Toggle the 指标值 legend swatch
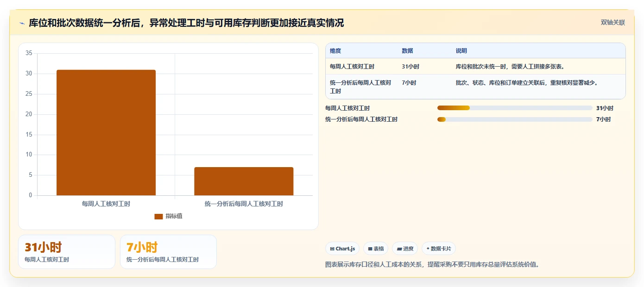Screen dimensions: 644x287 coord(158,216)
